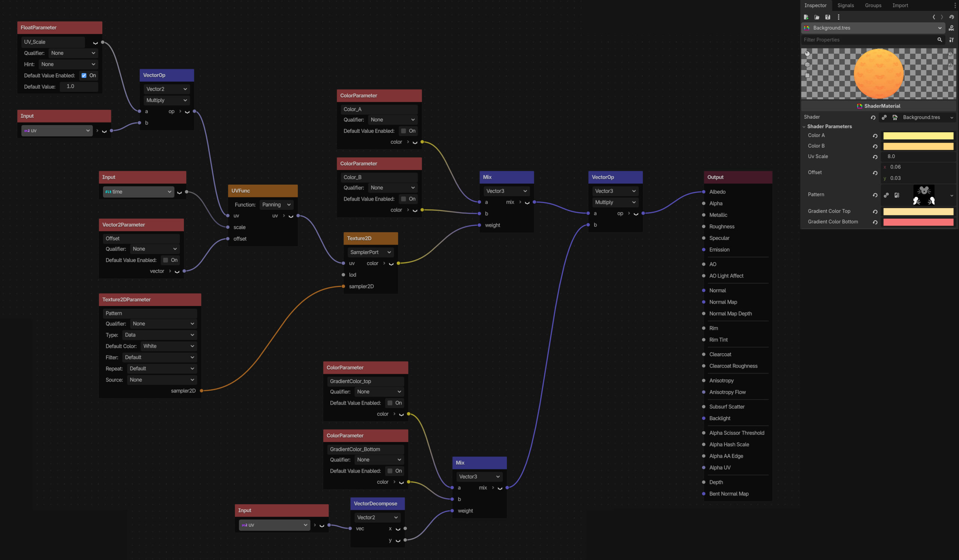Enable Default Value on the Color_A node
This screenshot has height=560, width=959.
(x=403, y=131)
